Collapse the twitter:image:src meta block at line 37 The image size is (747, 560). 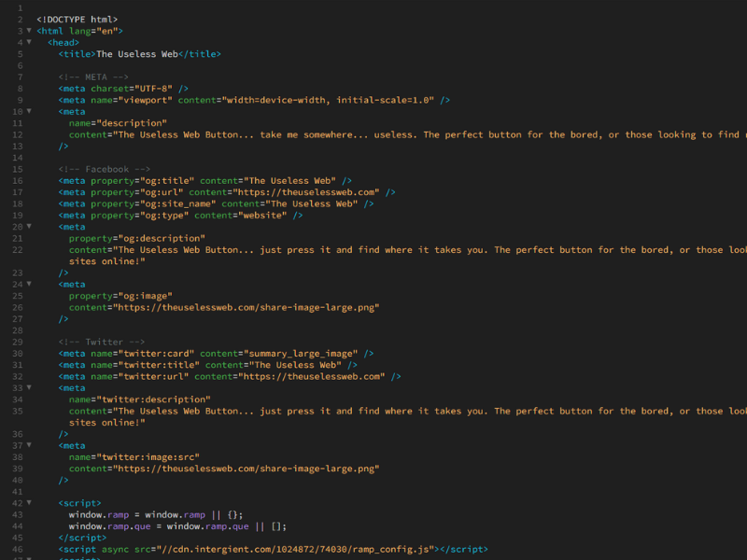tap(28, 446)
